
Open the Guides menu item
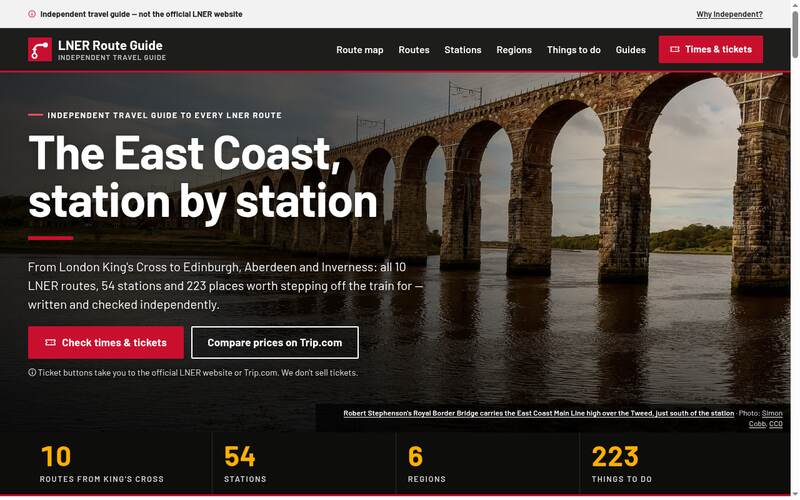(x=631, y=50)
